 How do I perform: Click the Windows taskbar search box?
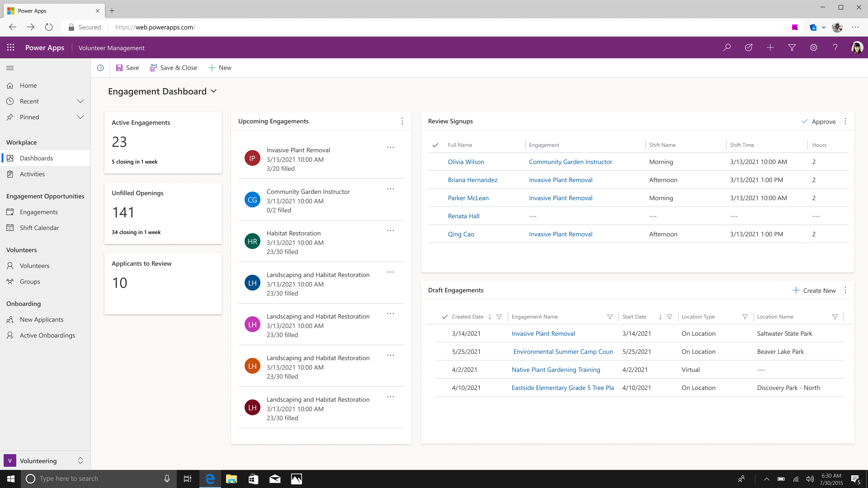pyautogui.click(x=95, y=479)
